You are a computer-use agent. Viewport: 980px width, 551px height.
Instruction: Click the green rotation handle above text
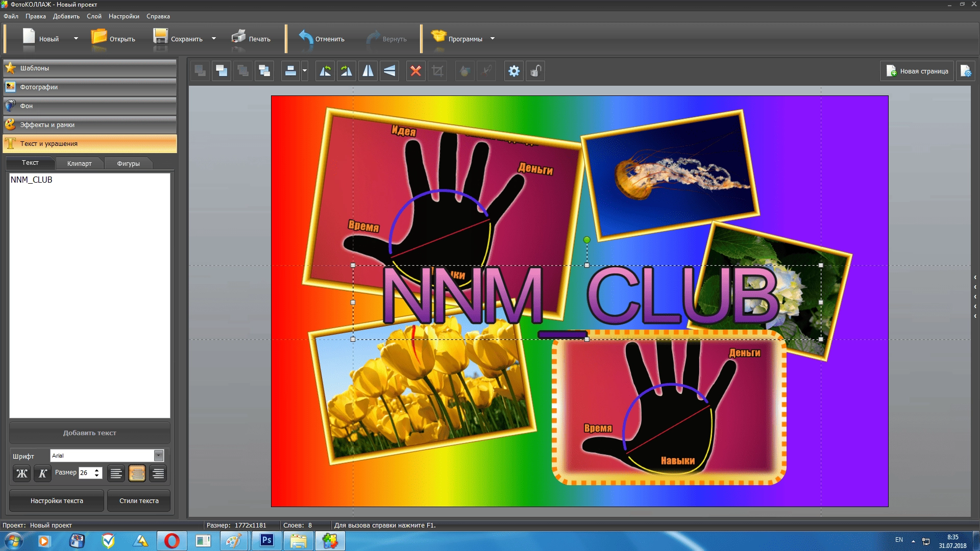click(x=587, y=240)
